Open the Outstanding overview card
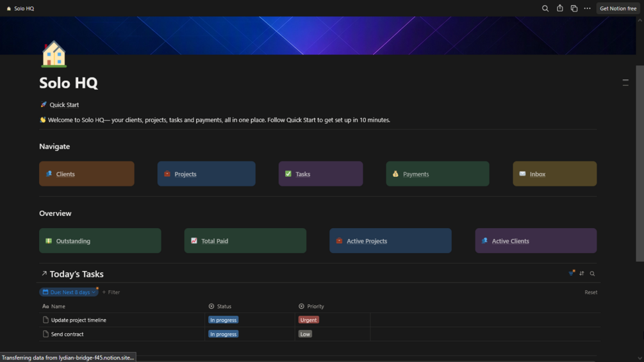Viewport: 644px width, 362px height. [x=100, y=240]
